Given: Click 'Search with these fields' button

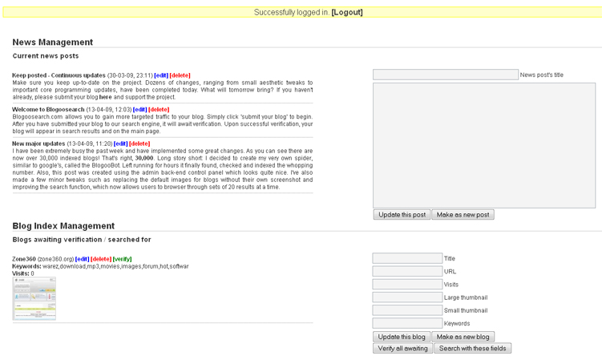Looking at the screenshot, I should tap(473, 348).
